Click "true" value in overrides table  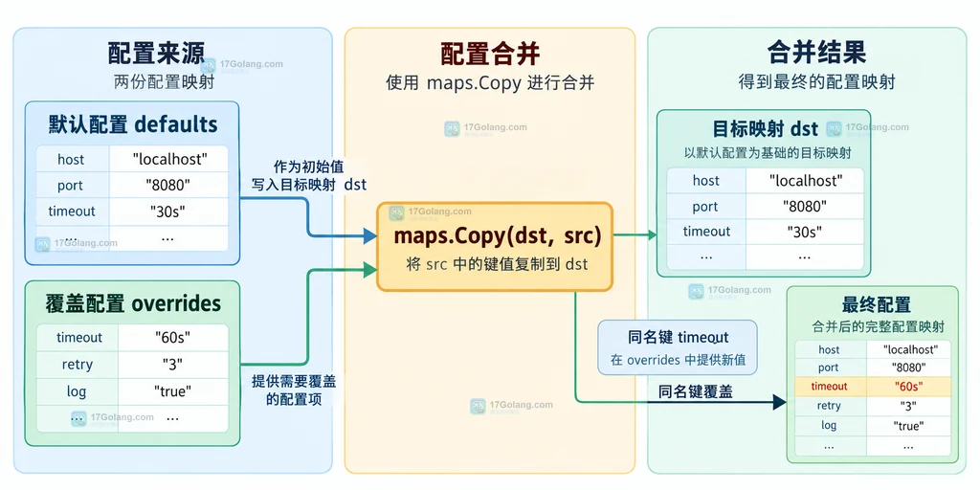click(x=172, y=391)
